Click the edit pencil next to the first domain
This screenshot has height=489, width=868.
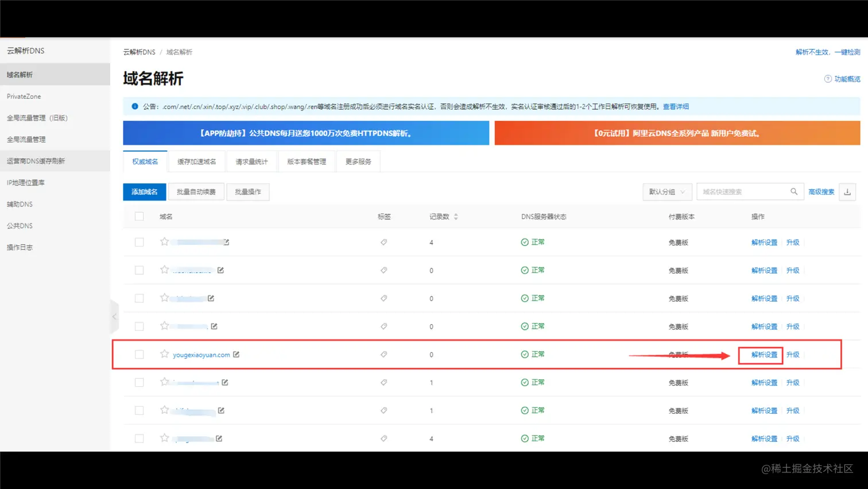tap(226, 242)
